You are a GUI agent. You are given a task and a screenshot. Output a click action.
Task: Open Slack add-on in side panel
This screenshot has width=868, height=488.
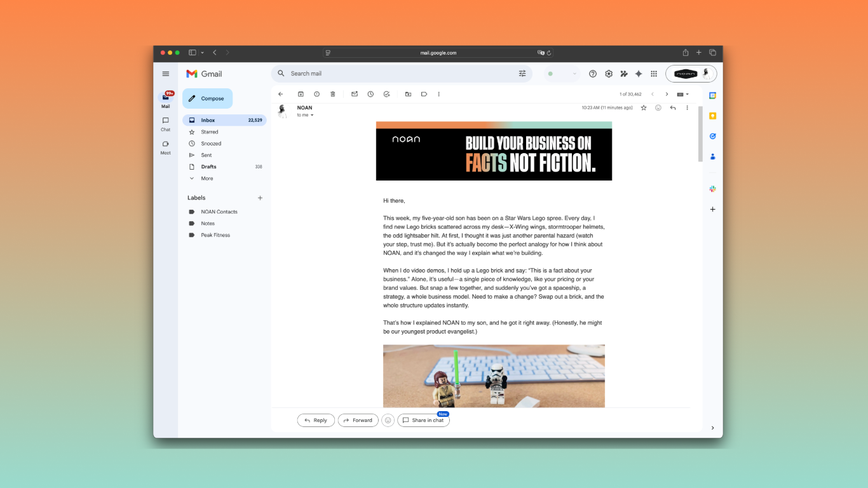(x=713, y=189)
